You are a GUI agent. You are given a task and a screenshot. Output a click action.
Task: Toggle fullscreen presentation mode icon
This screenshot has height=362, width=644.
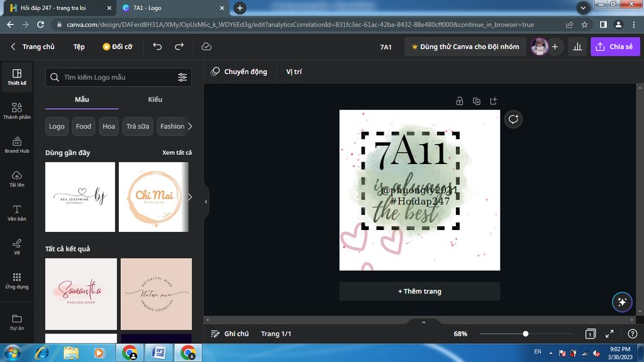(609, 334)
